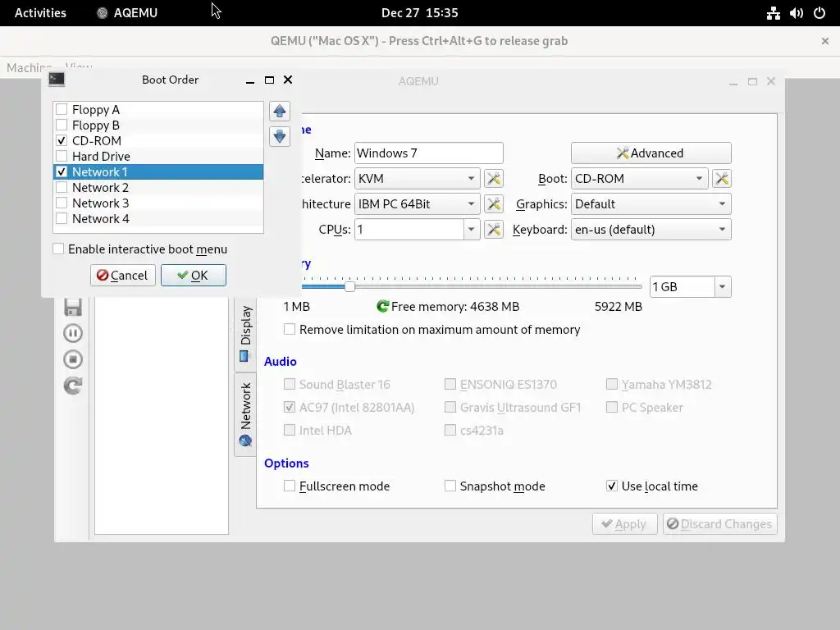Image resolution: width=840 pixels, height=630 pixels.
Task: Check the Network 4 boot checkbox
Action: (x=62, y=218)
